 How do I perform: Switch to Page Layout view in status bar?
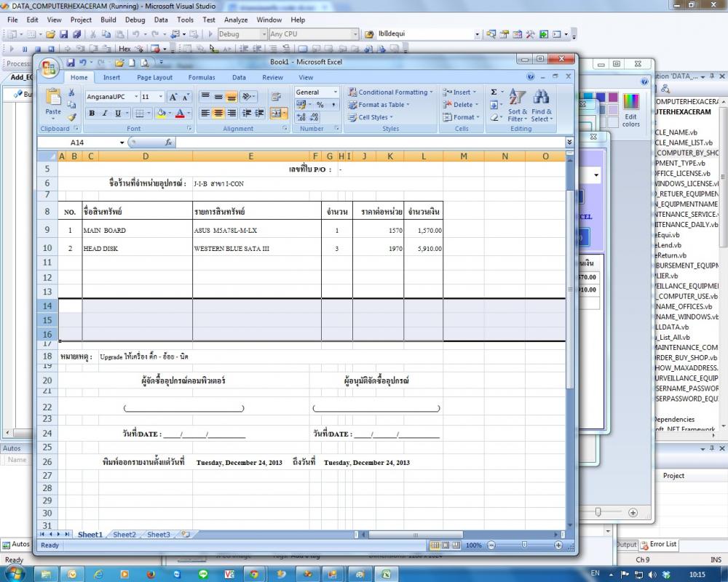[446, 546]
